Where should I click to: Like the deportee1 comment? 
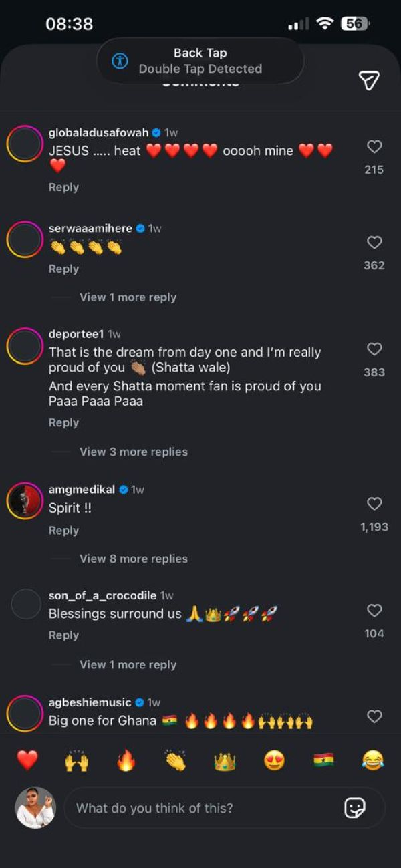374,349
